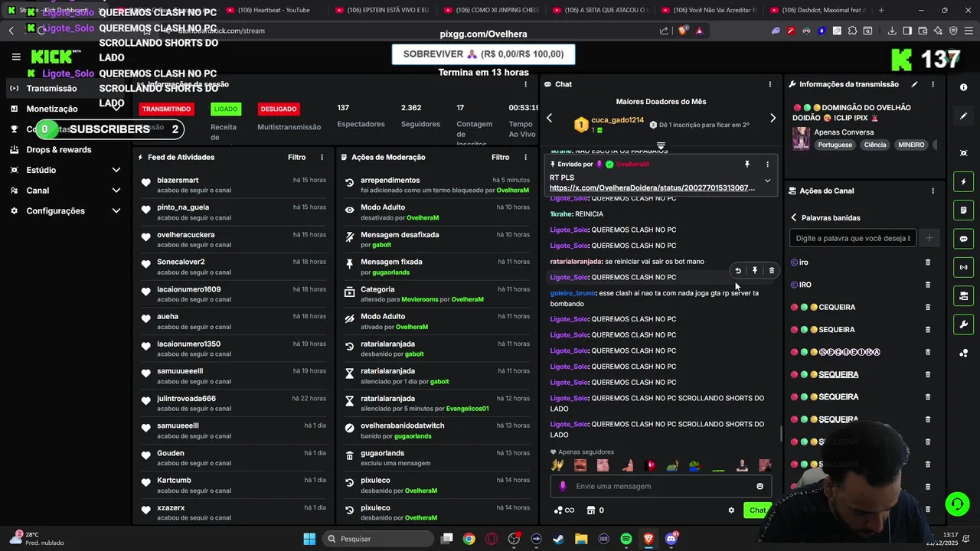Show next top donor with right arrow
Image resolution: width=980 pixels, height=551 pixels.
(773, 118)
